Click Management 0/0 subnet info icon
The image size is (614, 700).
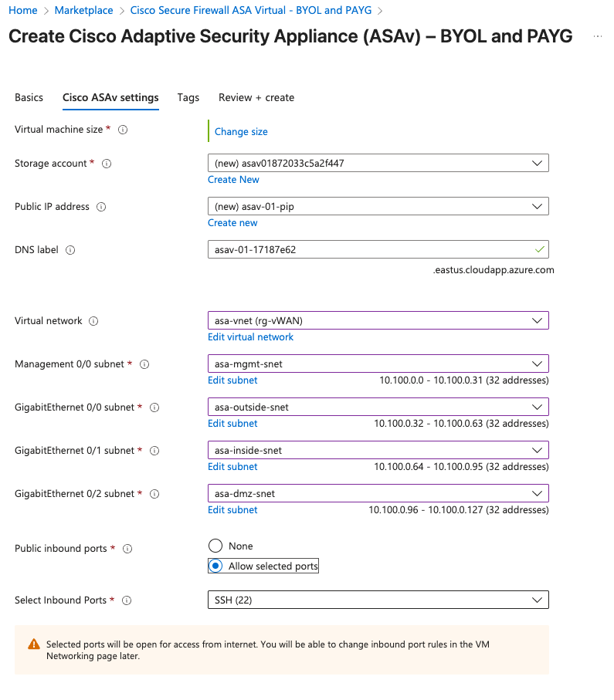tap(144, 364)
